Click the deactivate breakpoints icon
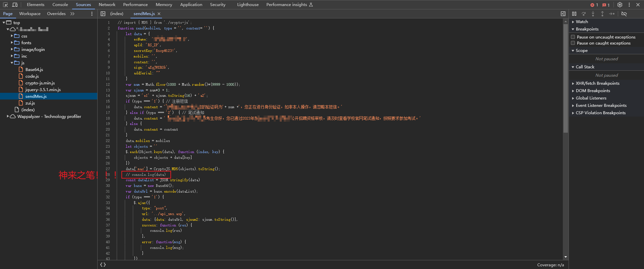This screenshot has width=644, height=269. (624, 14)
